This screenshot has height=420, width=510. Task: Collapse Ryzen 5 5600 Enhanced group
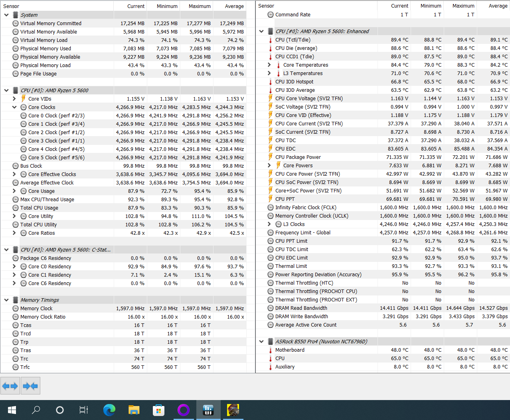click(261, 32)
